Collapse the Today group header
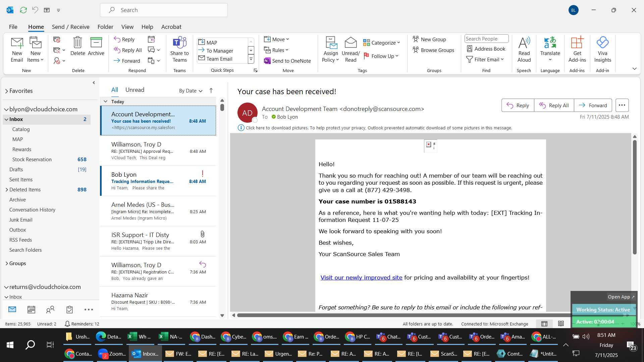Screen dimensions: 644x362 click(x=105, y=102)
